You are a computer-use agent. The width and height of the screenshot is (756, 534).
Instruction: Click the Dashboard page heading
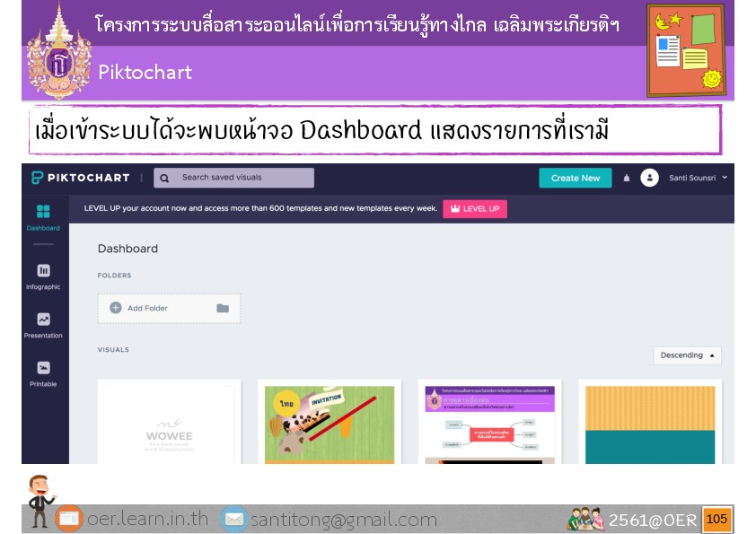127,249
